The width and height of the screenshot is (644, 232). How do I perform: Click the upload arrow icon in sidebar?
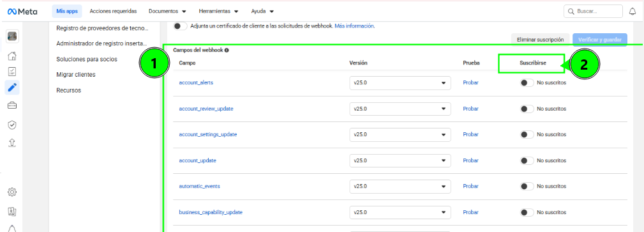click(x=12, y=143)
